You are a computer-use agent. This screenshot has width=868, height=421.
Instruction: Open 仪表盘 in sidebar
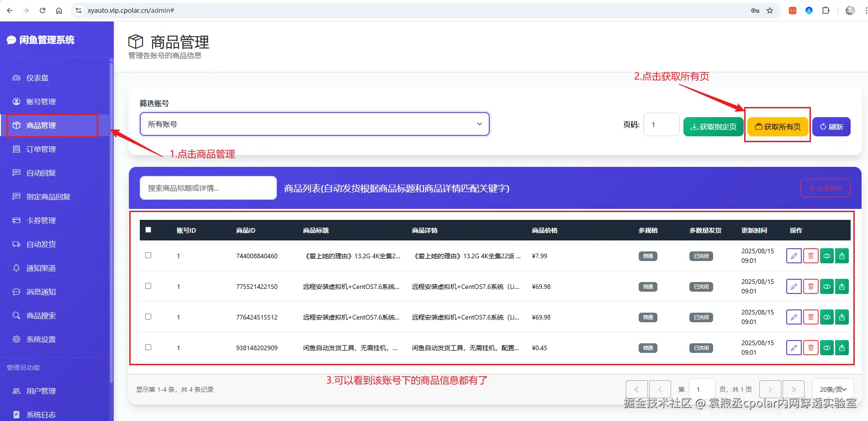click(55, 78)
